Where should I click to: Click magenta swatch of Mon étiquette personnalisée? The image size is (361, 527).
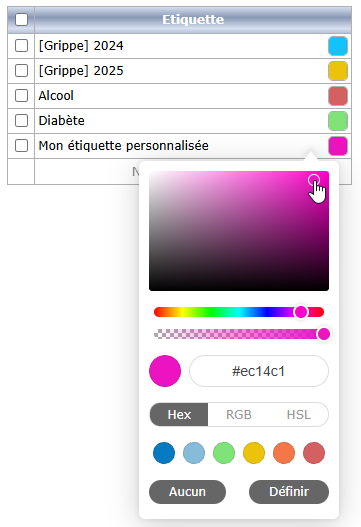point(338,146)
